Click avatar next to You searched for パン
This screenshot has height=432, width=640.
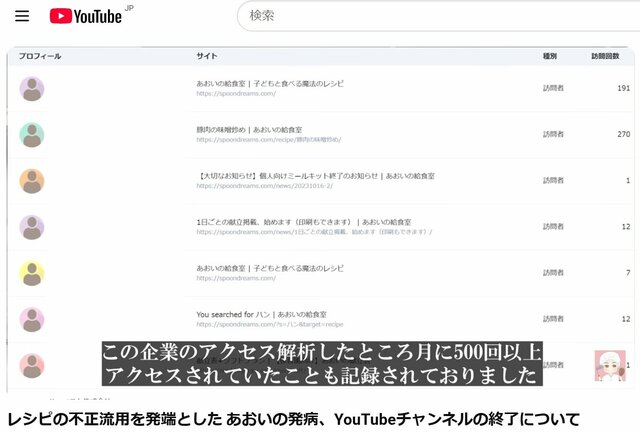[x=32, y=319]
